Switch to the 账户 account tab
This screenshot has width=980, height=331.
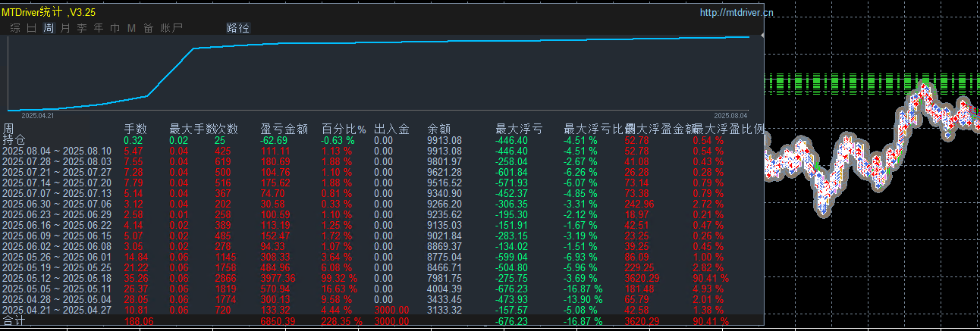coord(171,28)
